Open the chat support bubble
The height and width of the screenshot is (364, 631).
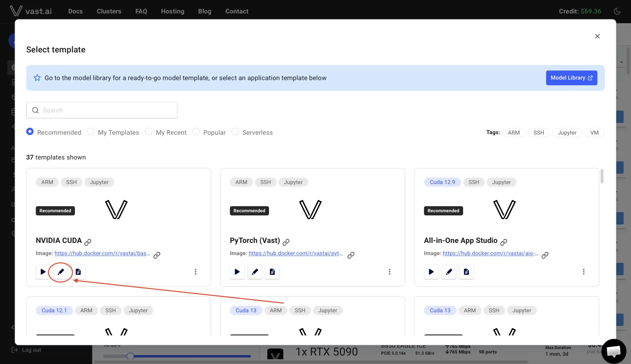pos(614,351)
